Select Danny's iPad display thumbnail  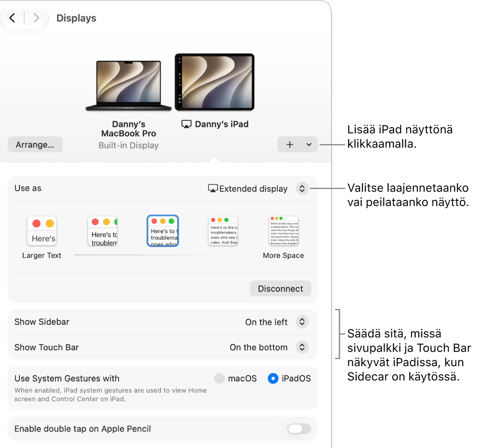(x=214, y=82)
